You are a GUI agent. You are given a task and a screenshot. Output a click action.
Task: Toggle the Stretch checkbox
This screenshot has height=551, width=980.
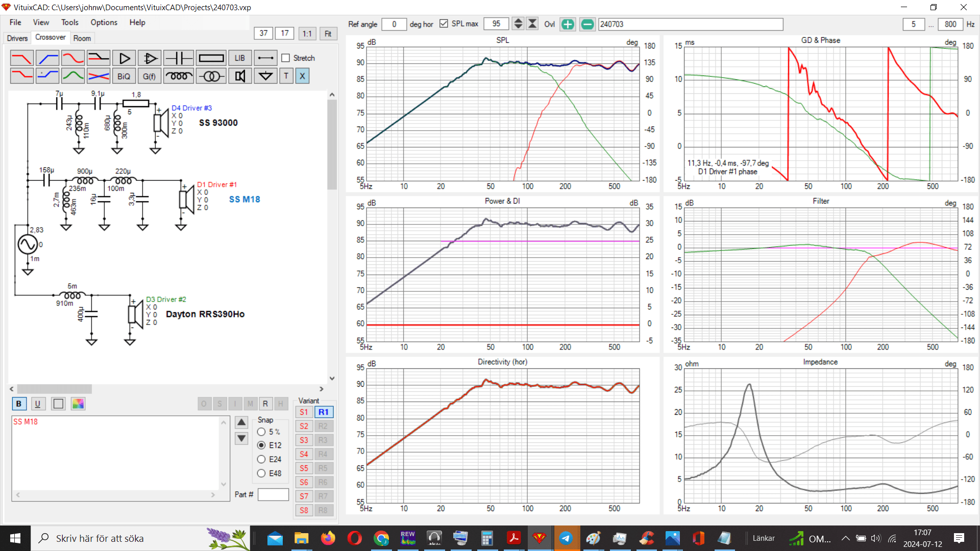286,58
